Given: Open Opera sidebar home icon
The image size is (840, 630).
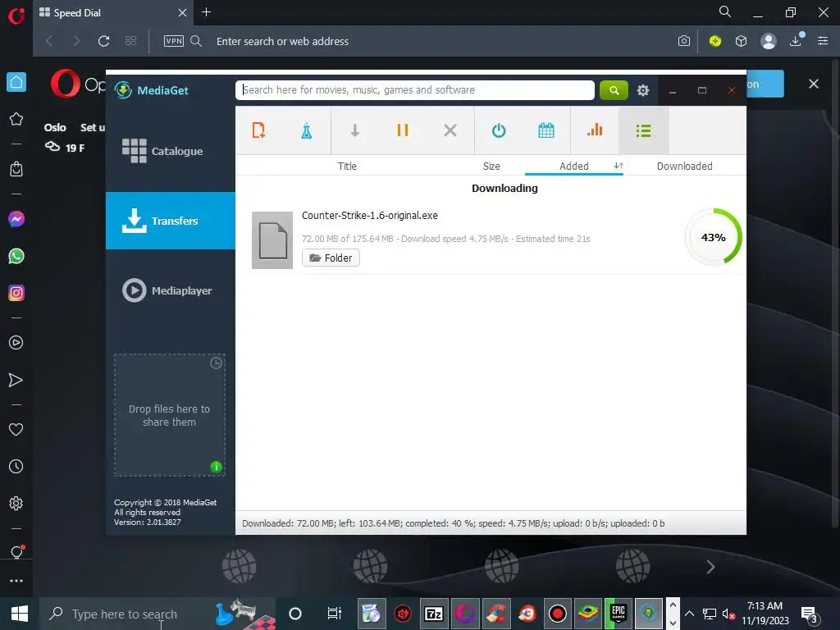Looking at the screenshot, I should (x=16, y=82).
